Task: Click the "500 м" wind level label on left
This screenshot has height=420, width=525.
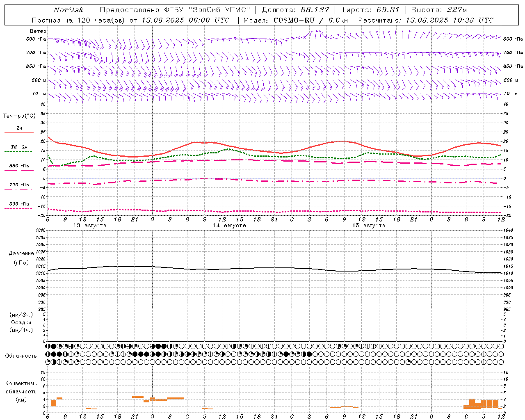Action: click(39, 80)
